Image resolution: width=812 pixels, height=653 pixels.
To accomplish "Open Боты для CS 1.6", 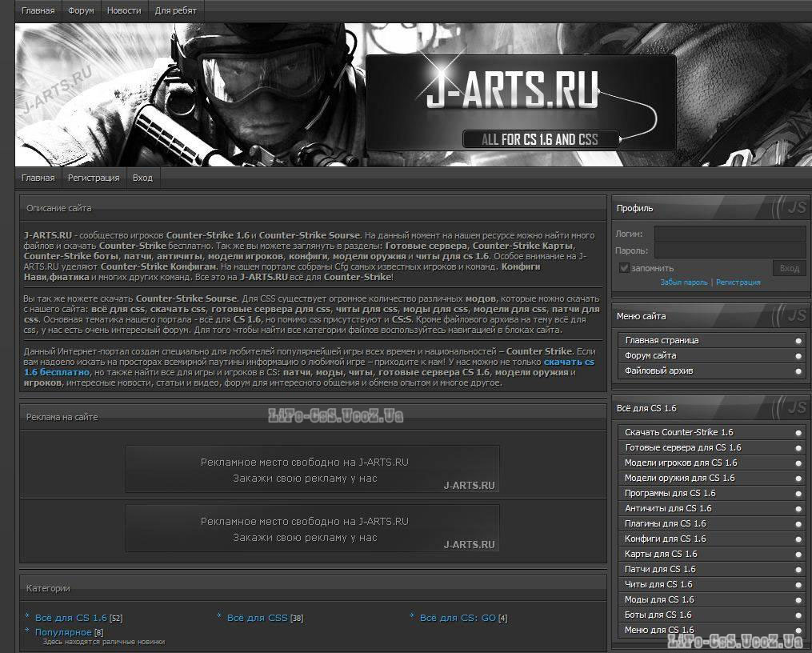I will pos(712,615).
